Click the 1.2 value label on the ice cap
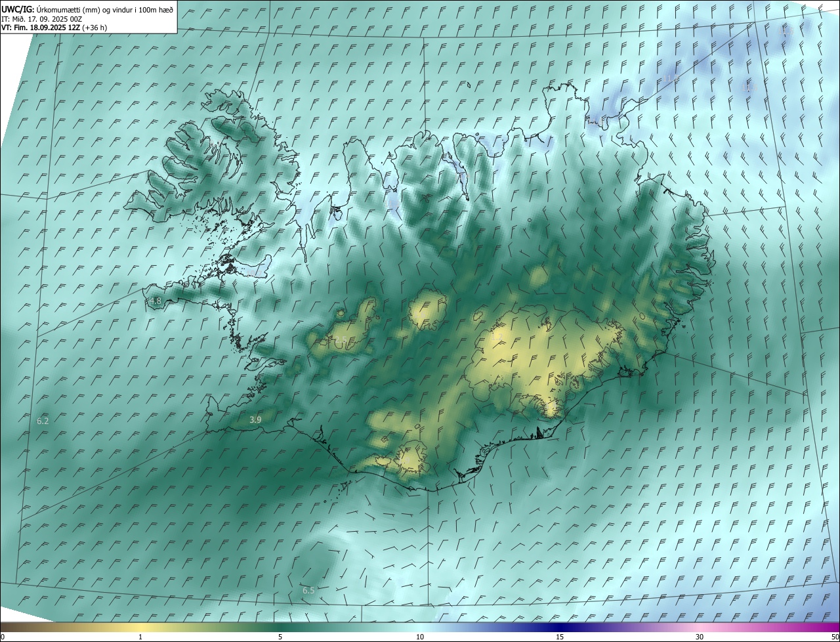This screenshot has height=642, width=840. pyautogui.click(x=497, y=337)
